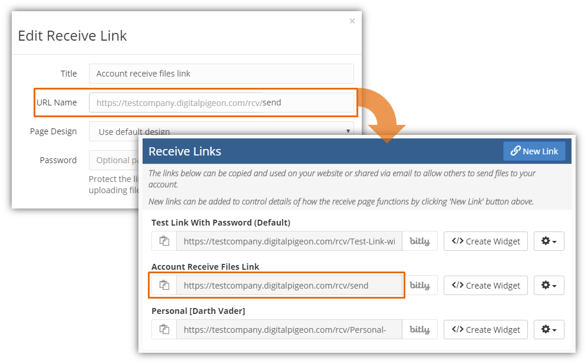Image resolution: width=588 pixels, height=364 pixels.
Task: Focus the optional Password field
Action: 115,160
